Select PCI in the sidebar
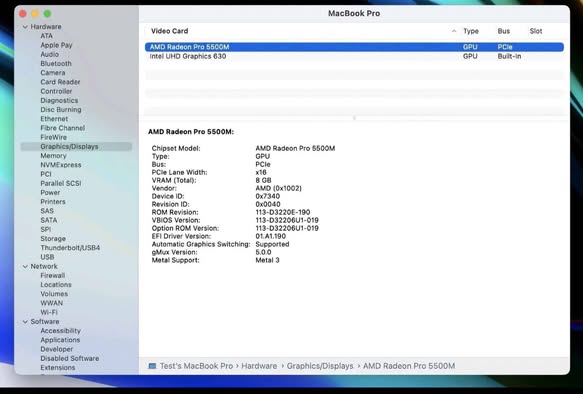The height and width of the screenshot is (394, 583). pyautogui.click(x=46, y=174)
